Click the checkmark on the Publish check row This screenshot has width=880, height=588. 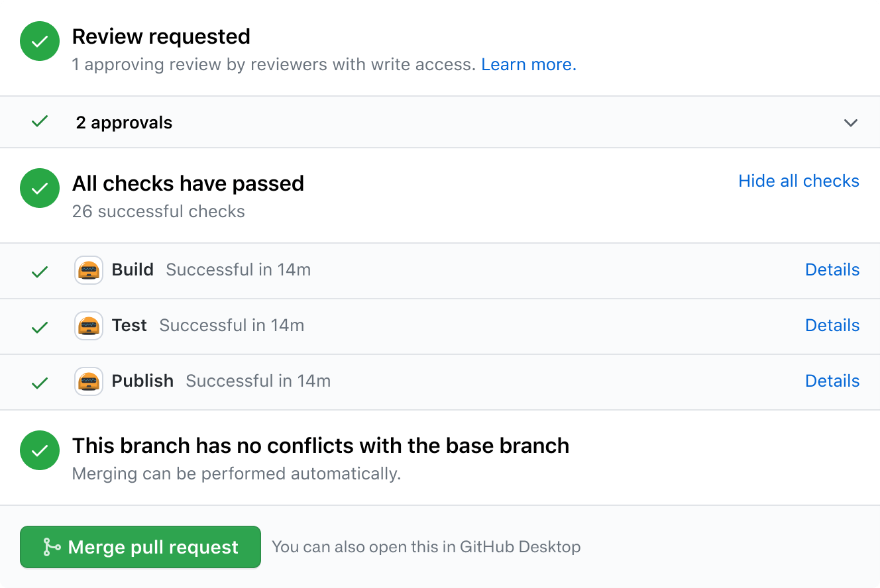(39, 382)
